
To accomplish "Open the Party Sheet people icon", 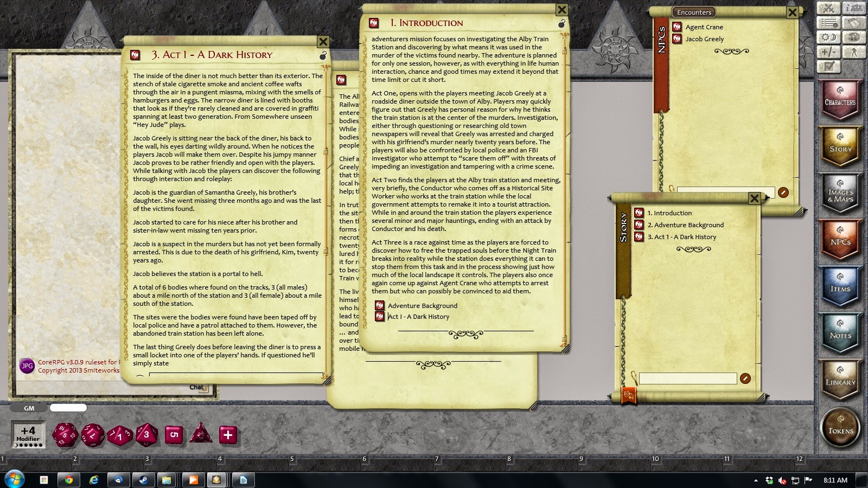I will click(x=854, y=8).
